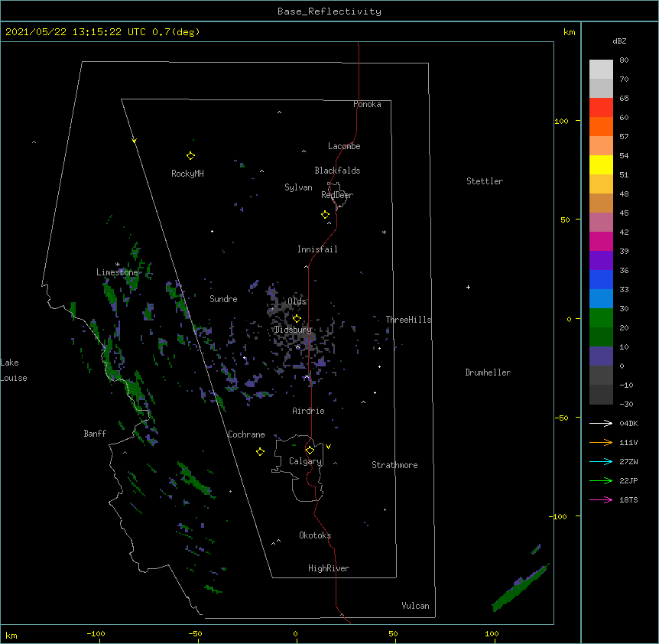Click the Limestone label
659x644 pixels.
[117, 272]
